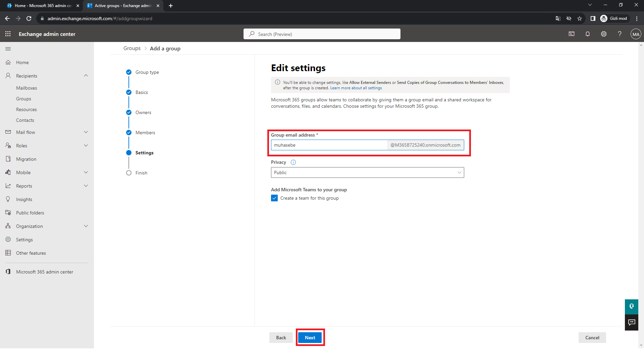The image size is (644, 349).
Task: Collapse the navigation hamburger menu
Action: (8, 49)
